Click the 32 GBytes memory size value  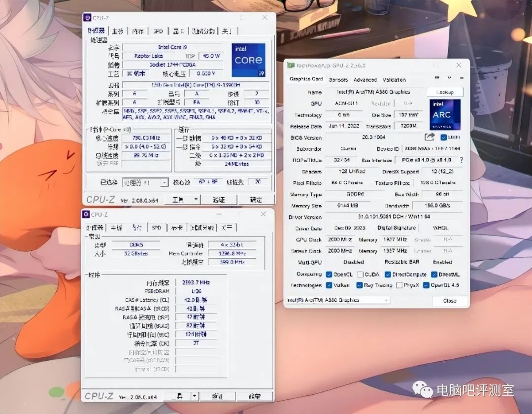pyautogui.click(x=136, y=253)
